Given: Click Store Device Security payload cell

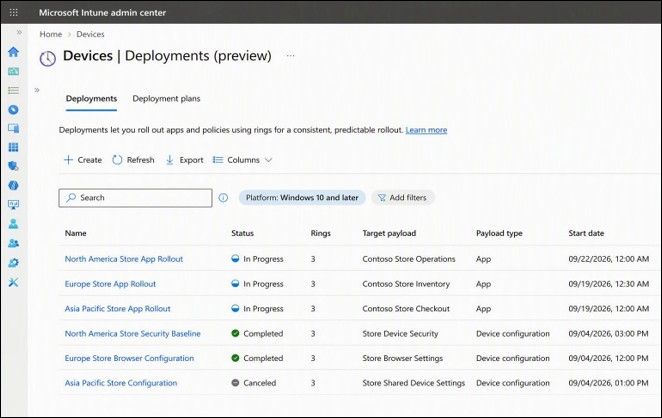Looking at the screenshot, I should [400, 334].
